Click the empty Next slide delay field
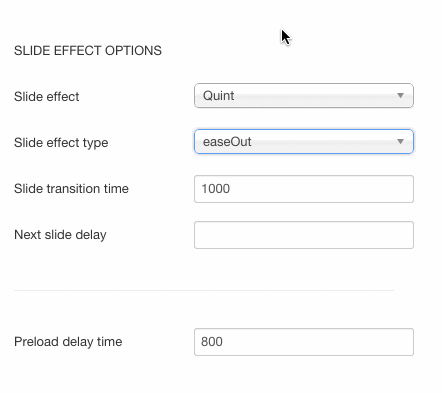442x393 pixels. (304, 235)
